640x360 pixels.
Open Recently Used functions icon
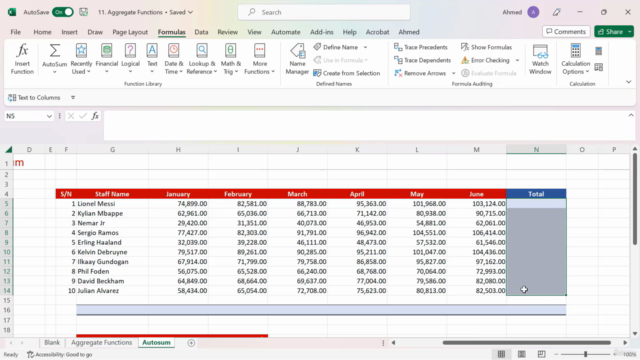[x=81, y=51]
